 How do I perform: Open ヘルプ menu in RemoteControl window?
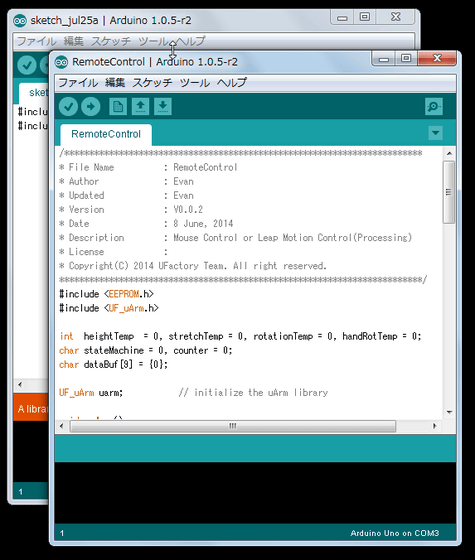coord(232,83)
